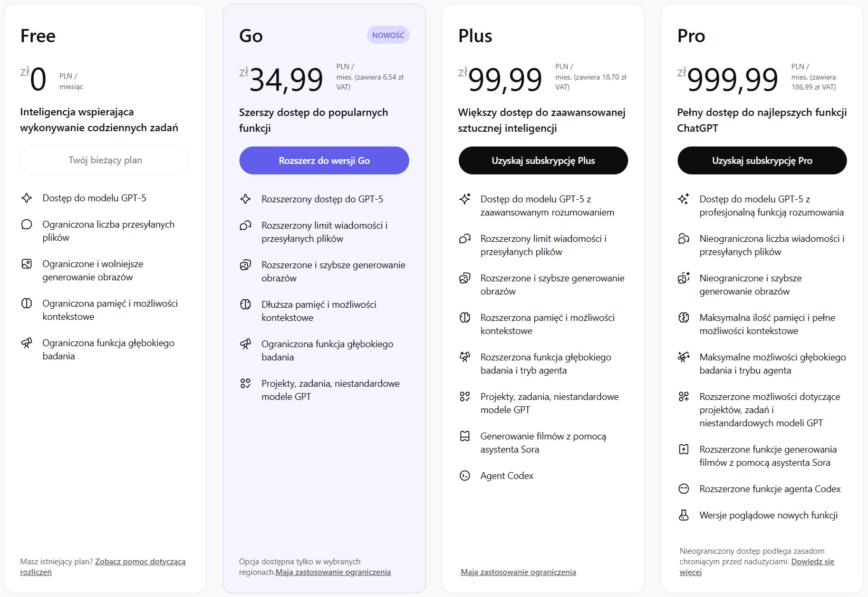The height and width of the screenshot is (597, 868).
Task: Click the deep research megaphone icon in Free plan
Action: (26, 342)
